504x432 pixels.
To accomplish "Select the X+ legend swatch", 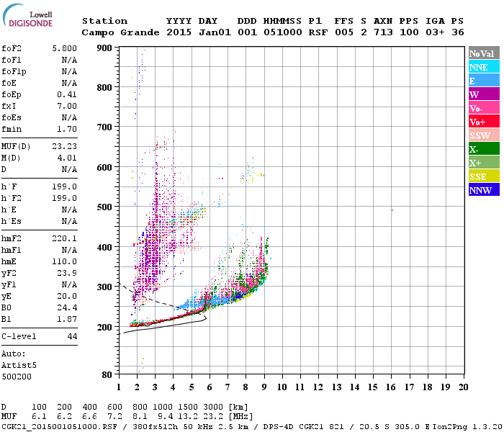I will [484, 162].
